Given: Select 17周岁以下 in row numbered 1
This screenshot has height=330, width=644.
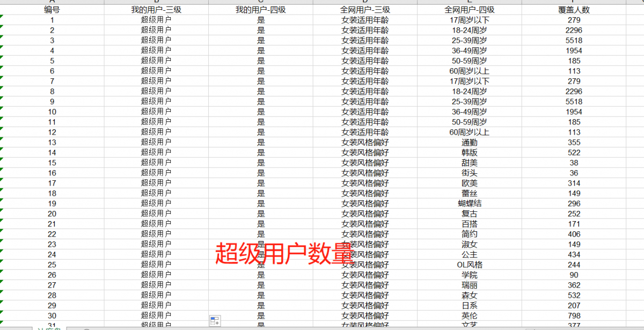Looking at the screenshot, I should coord(470,20).
